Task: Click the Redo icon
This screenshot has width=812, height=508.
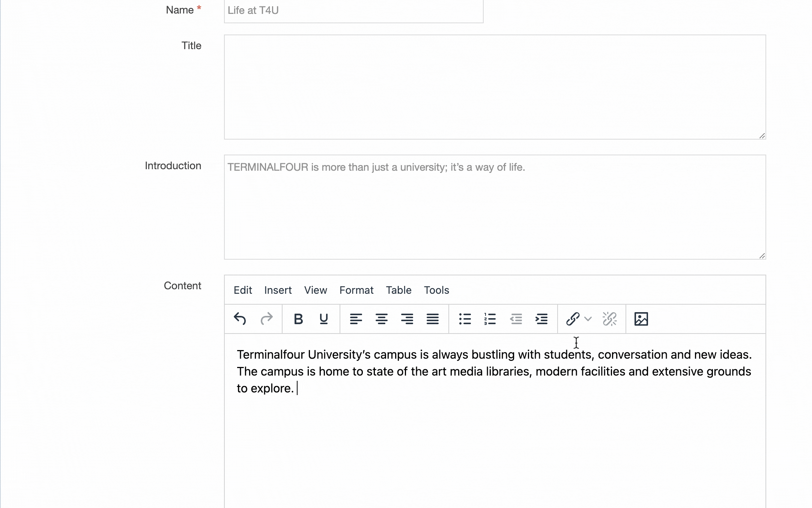Action: pos(267,319)
